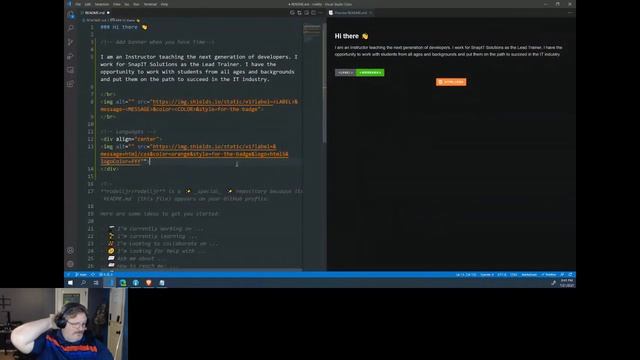Select the README.md editor tab
The image size is (640, 360).
(95, 13)
